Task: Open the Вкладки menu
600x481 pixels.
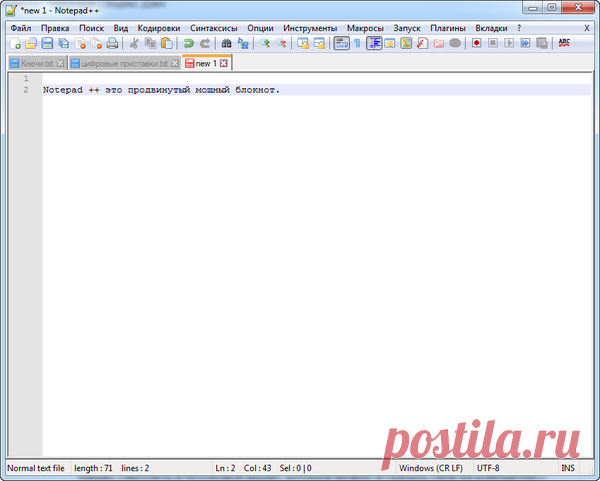Action: pos(491,28)
